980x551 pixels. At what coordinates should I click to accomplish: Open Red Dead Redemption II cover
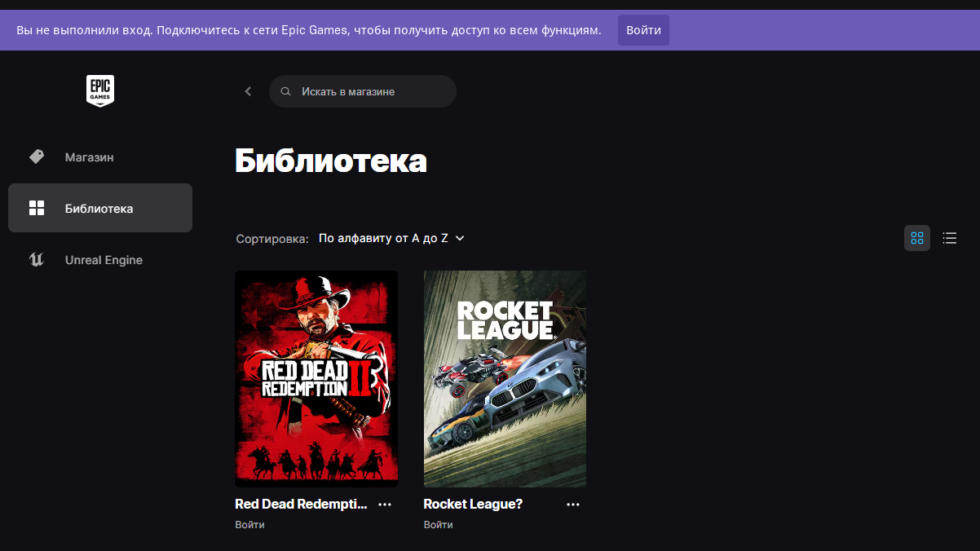(x=316, y=379)
